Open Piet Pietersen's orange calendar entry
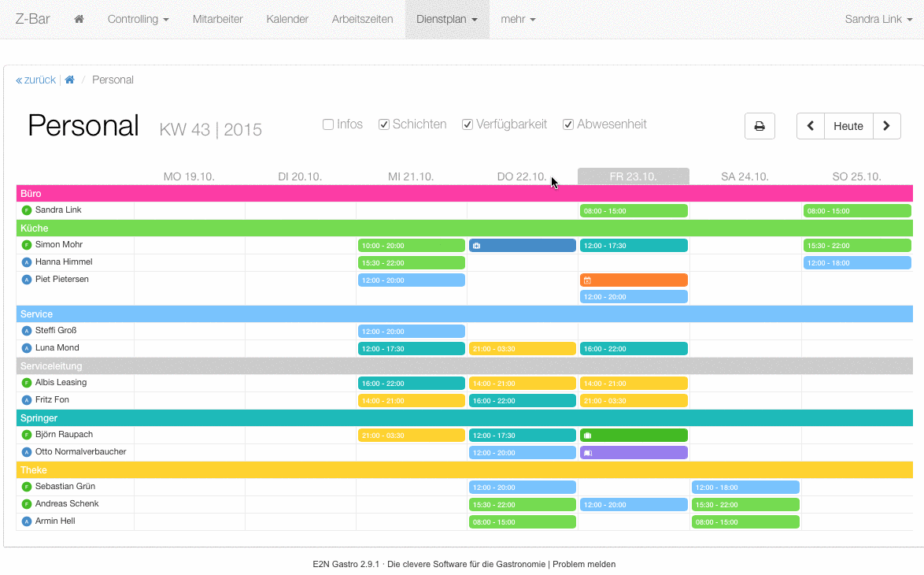This screenshot has width=924, height=575. [634, 280]
